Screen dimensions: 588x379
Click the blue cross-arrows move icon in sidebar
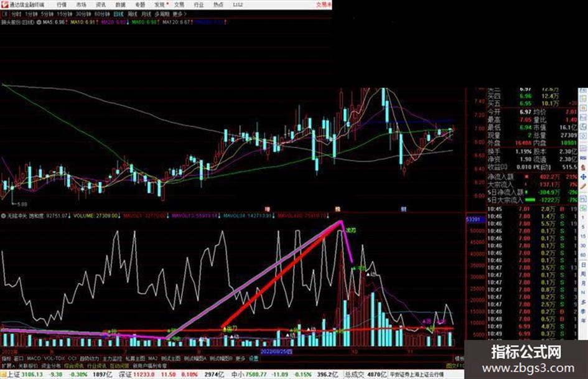[x=583, y=177]
